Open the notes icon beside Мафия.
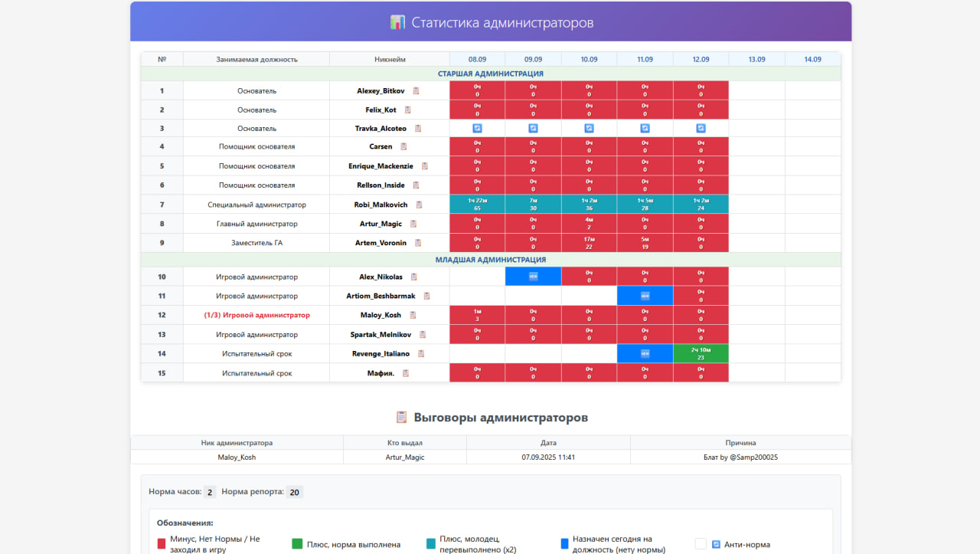The height and width of the screenshot is (554, 980). pyautogui.click(x=407, y=372)
